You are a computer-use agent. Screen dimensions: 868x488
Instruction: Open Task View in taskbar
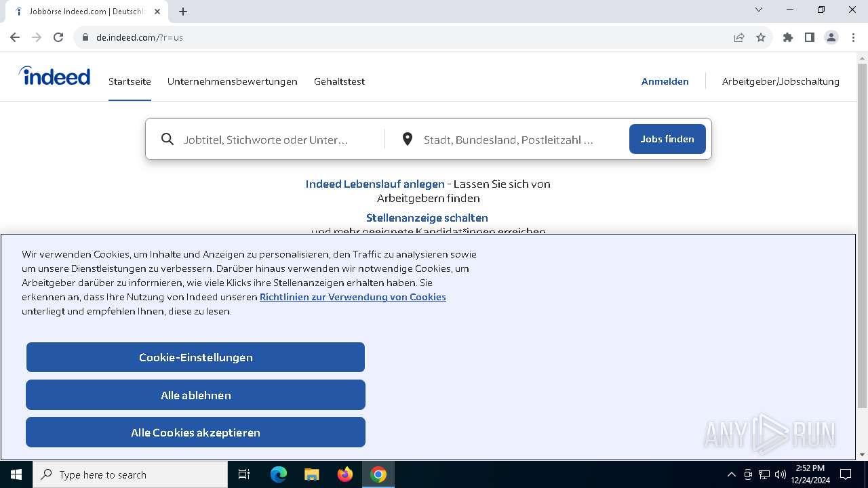click(244, 474)
